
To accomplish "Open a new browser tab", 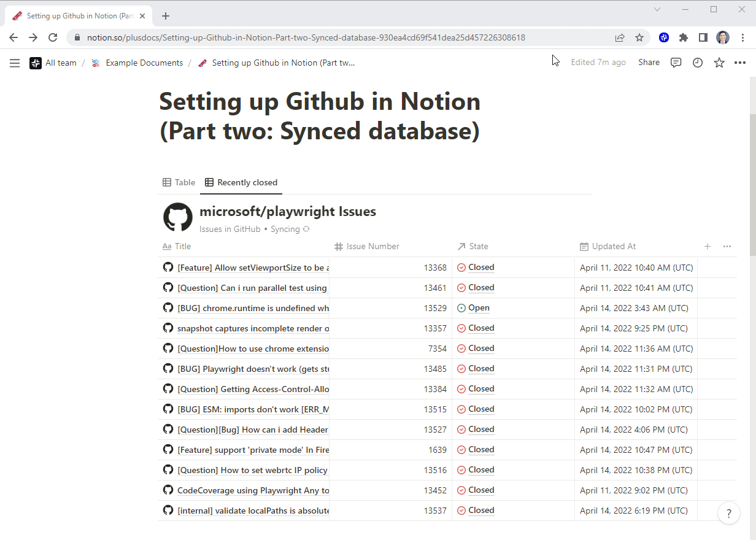I will point(166,16).
